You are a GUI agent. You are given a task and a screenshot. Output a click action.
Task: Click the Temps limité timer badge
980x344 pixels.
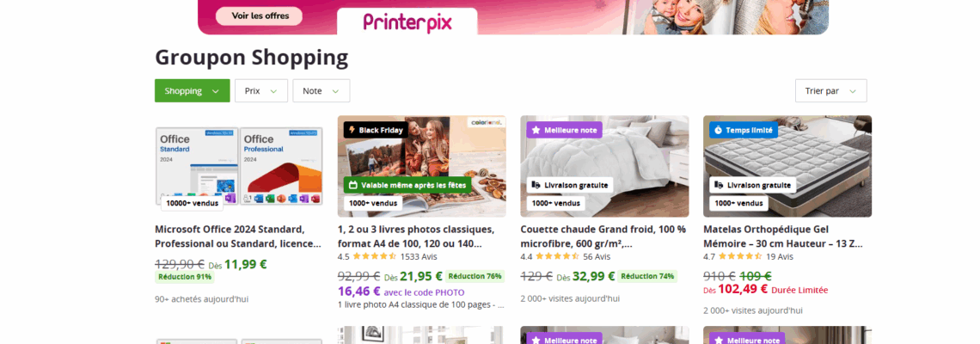pos(718,130)
